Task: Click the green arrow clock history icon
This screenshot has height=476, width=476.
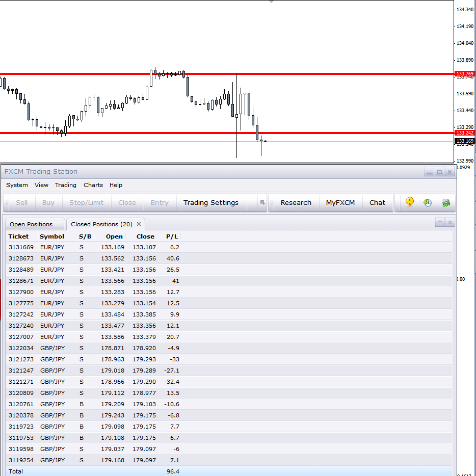Action: pyautogui.click(x=428, y=202)
